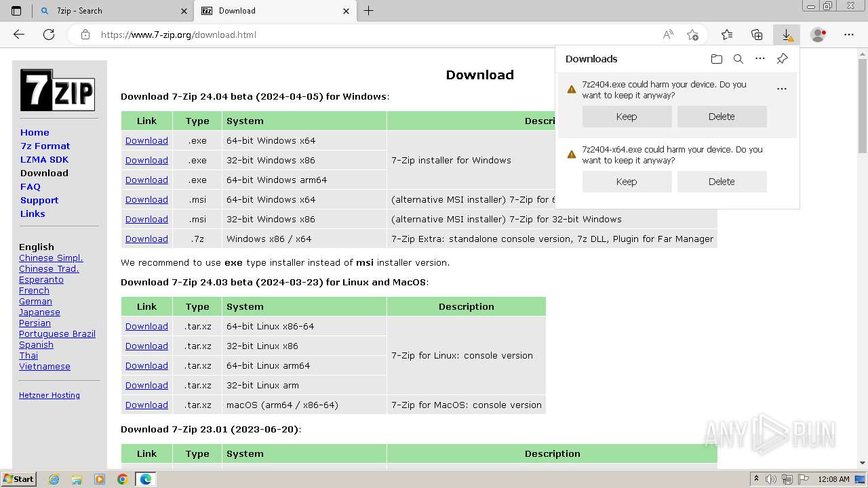Open the Home sidebar link
This screenshot has height=488, width=868.
[x=35, y=133]
